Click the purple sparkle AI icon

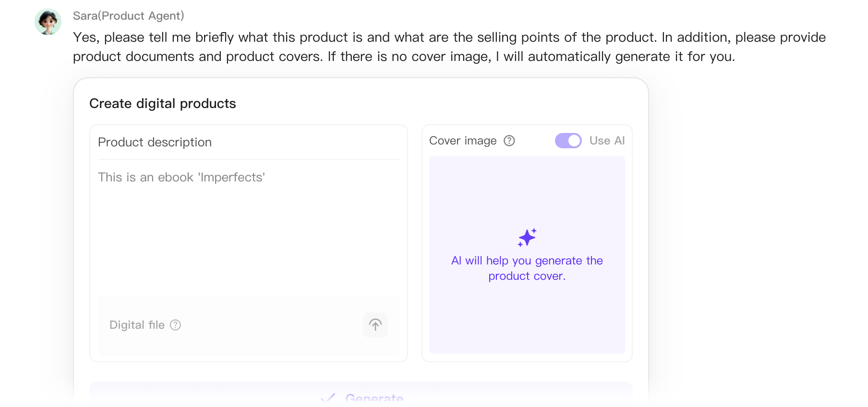click(527, 238)
